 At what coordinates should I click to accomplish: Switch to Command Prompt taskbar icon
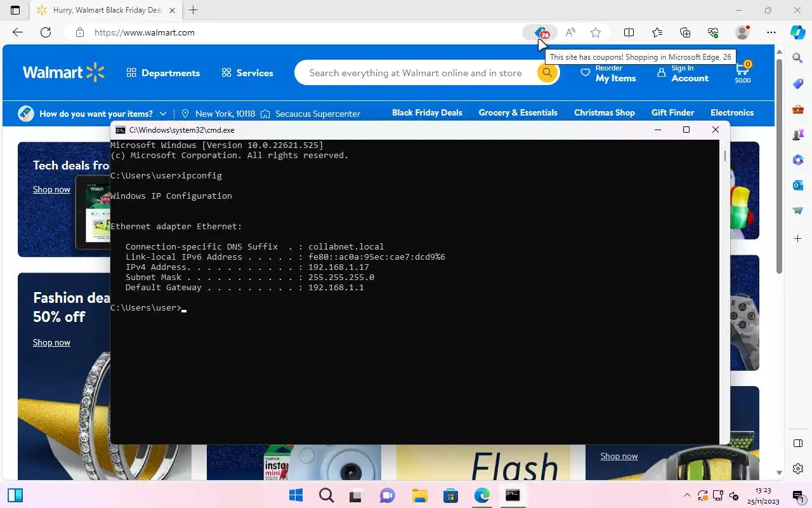[x=513, y=495]
